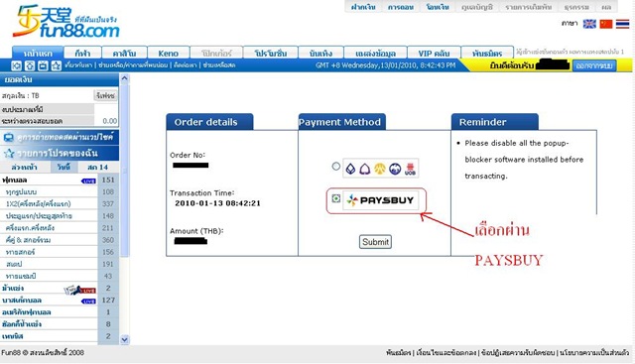Click the star favorites icon in the blue toolbar
Viewport: 635px width, 364px height.
click(57, 65)
